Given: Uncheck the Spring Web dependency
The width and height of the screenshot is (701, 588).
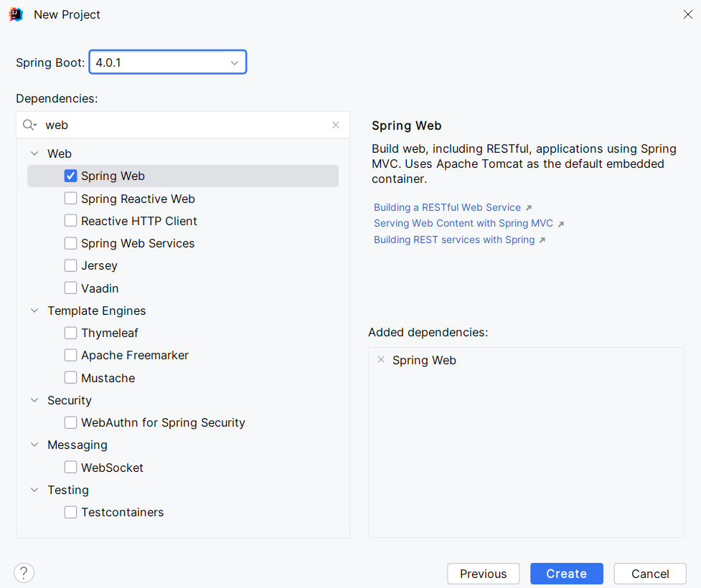Looking at the screenshot, I should [70, 176].
